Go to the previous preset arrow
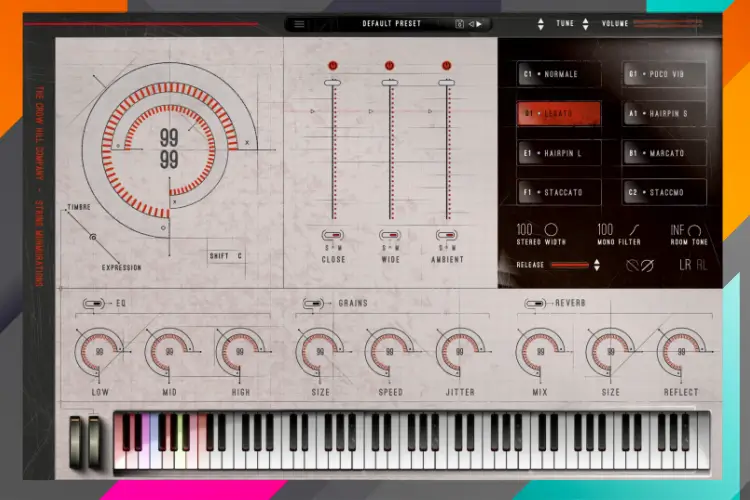The image size is (750, 500). pos(471,24)
